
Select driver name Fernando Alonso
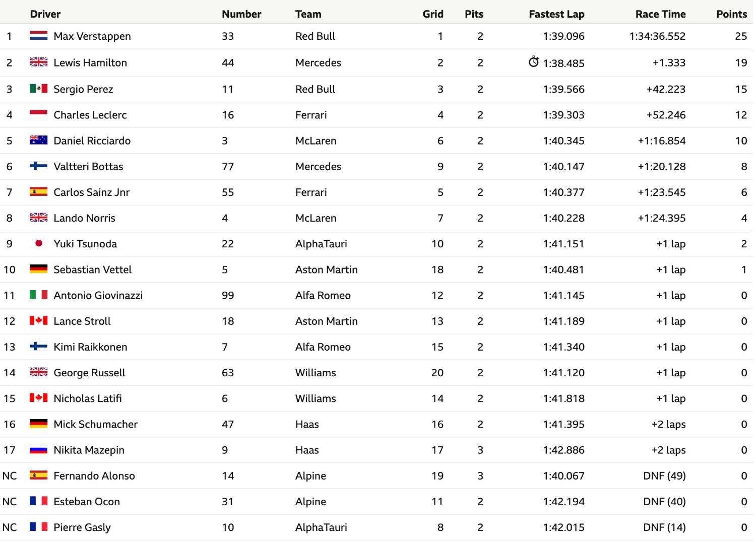click(94, 476)
